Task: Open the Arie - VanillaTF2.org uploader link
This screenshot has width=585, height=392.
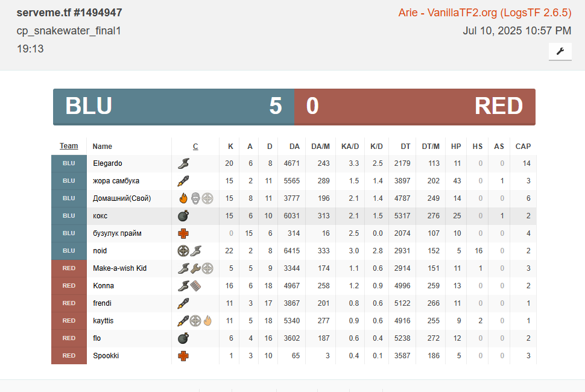Action: click(484, 13)
